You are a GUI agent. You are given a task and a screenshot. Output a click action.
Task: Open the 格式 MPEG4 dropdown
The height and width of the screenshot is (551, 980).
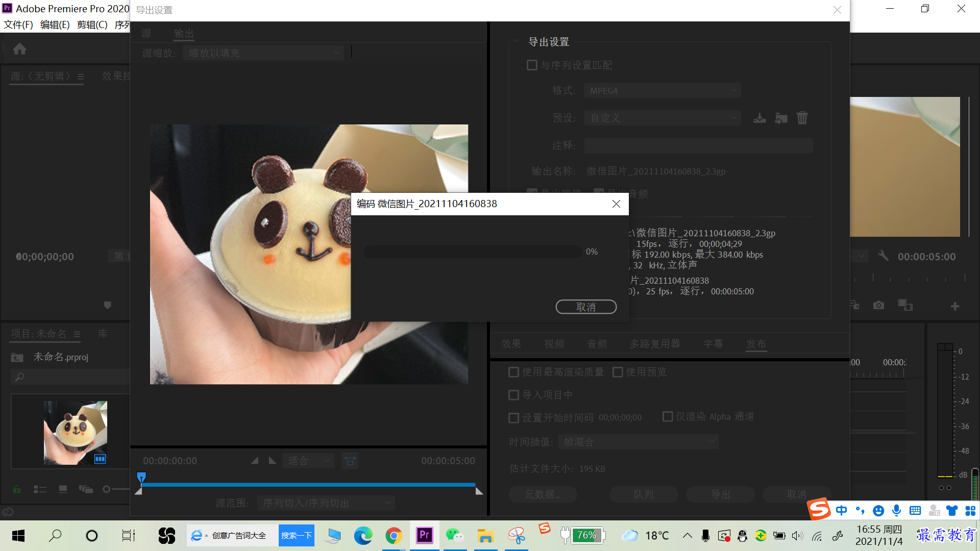[x=663, y=91]
